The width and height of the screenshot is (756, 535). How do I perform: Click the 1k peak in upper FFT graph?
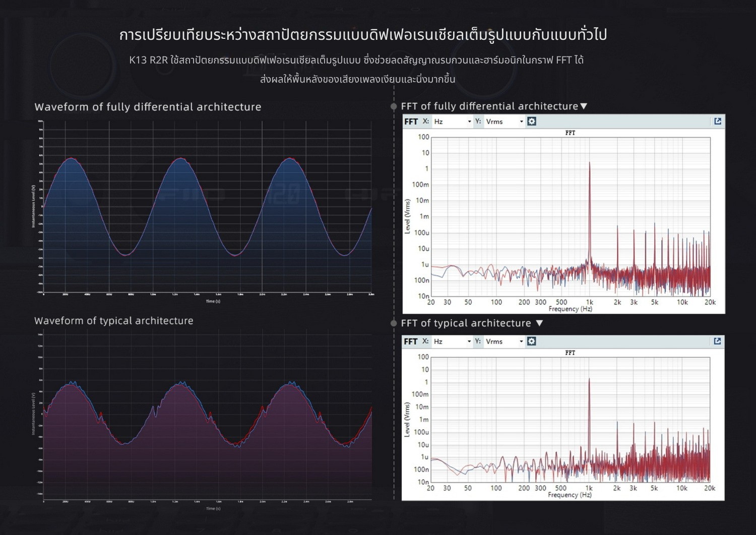click(589, 212)
